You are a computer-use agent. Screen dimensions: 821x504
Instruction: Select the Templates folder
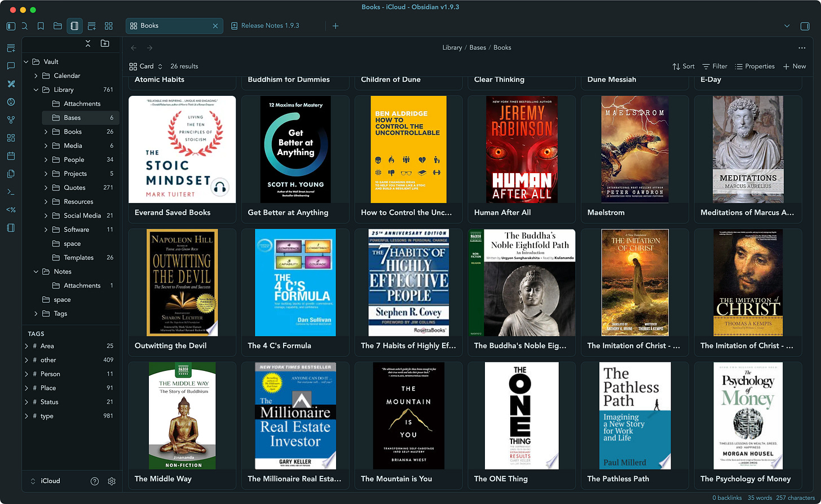(80, 258)
